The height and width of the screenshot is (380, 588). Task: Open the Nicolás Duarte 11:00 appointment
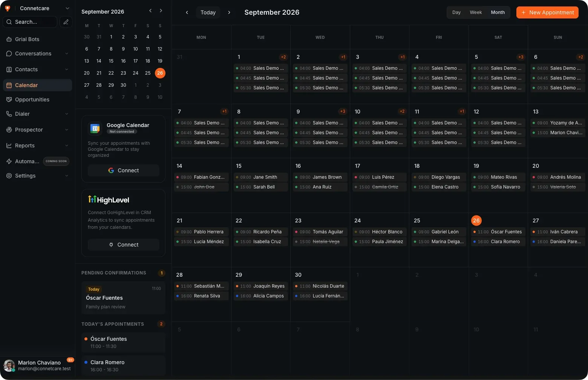coord(320,286)
